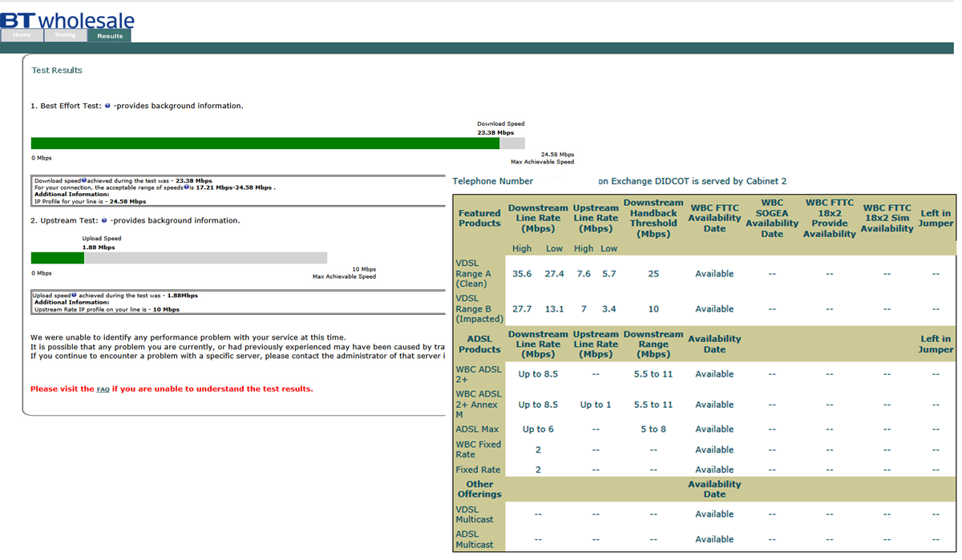The image size is (962, 560).
Task: Click the green upload speed bar
Action: pos(57,258)
